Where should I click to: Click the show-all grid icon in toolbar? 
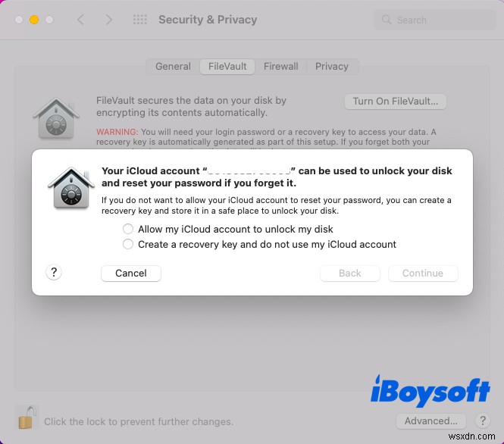[x=140, y=20]
